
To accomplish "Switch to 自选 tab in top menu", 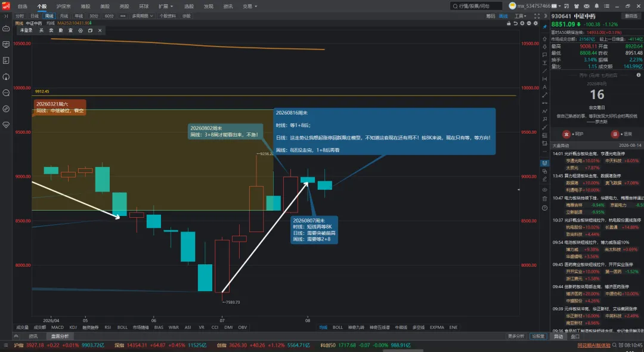I will tap(23, 6).
